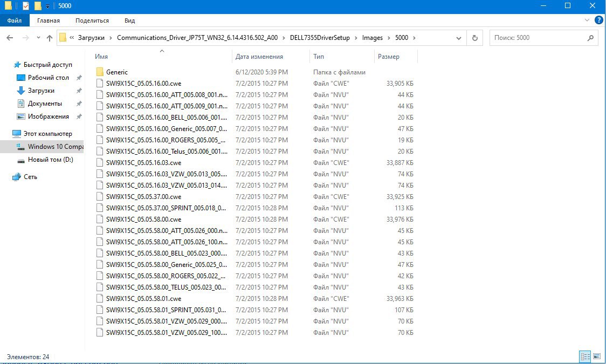
Task: Select file SWI9X15C_05.05.16.00_ATT_005.008_001
Action: [167, 95]
